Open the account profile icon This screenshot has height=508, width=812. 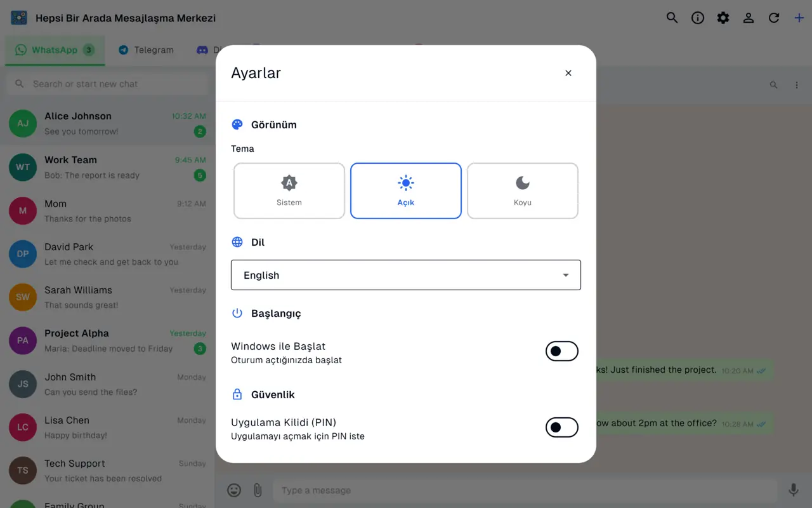[749, 18]
